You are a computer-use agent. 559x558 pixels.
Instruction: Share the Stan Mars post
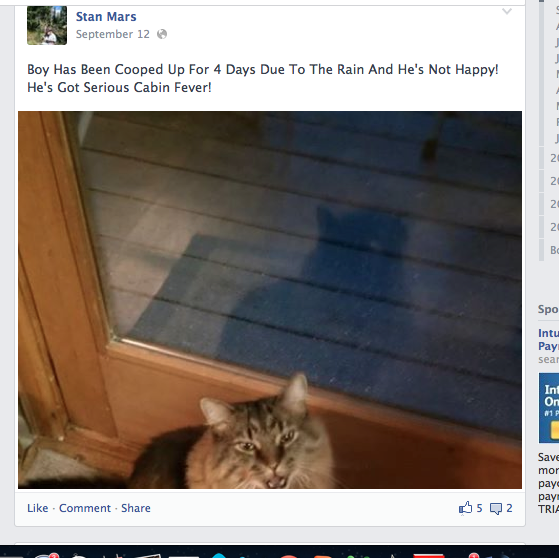click(136, 508)
